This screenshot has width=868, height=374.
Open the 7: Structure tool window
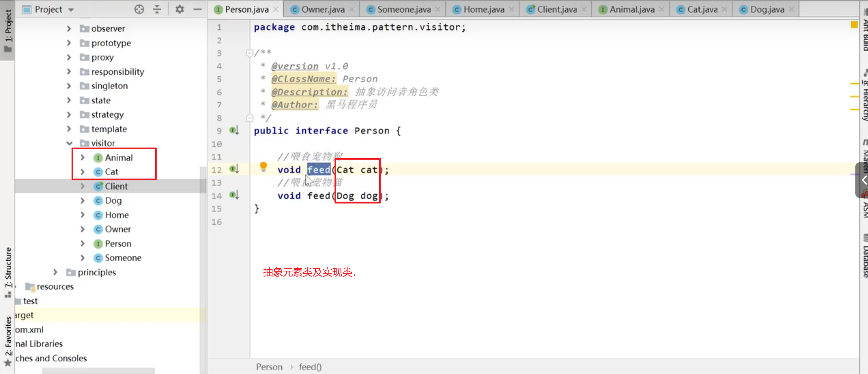pos(8,272)
